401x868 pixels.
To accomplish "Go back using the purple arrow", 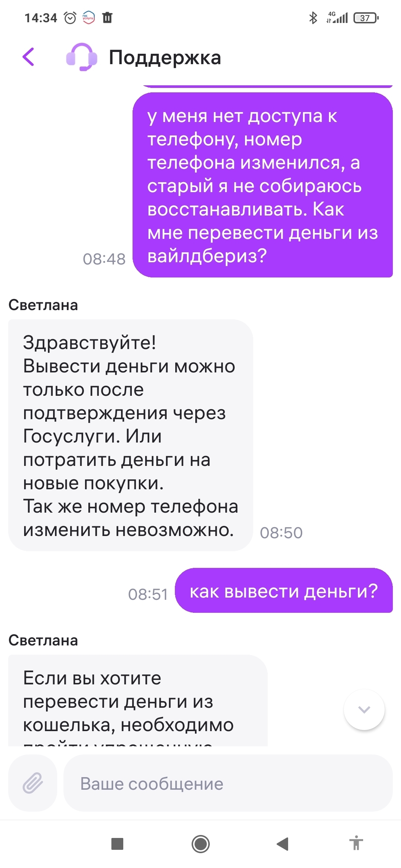I will 28,57.
